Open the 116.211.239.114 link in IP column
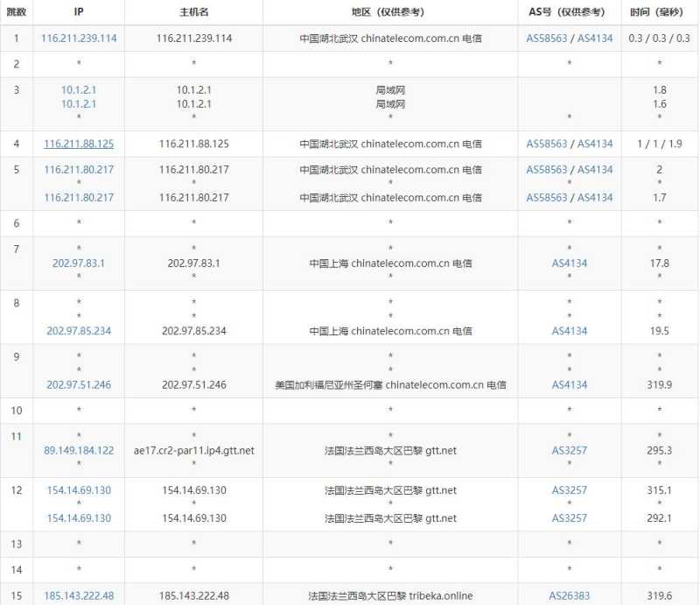Screen dimensions: 700x605 [x=79, y=39]
